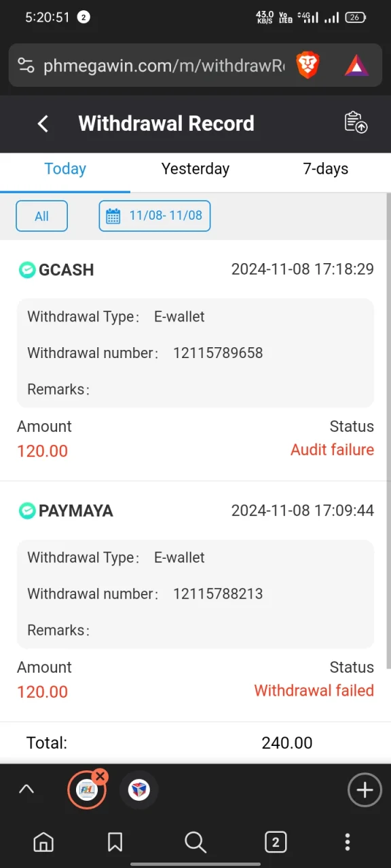Image resolution: width=391 pixels, height=868 pixels.
Task: Select the All filter button
Action: click(x=42, y=216)
